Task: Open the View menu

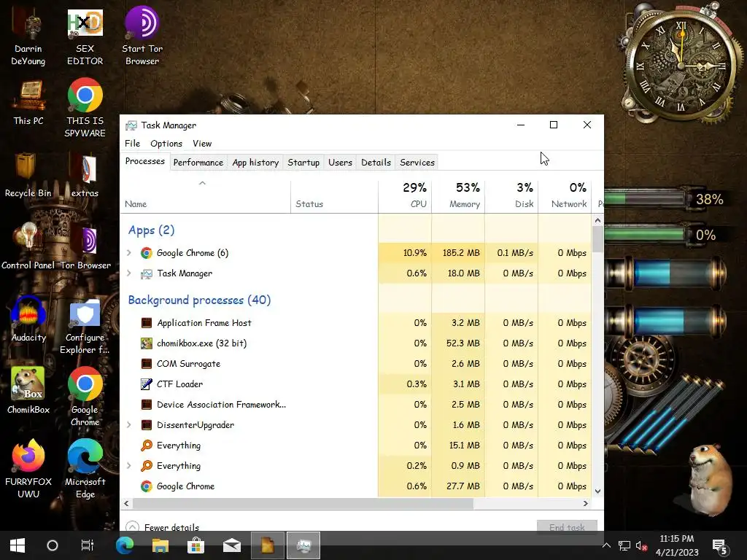Action: pyautogui.click(x=202, y=144)
